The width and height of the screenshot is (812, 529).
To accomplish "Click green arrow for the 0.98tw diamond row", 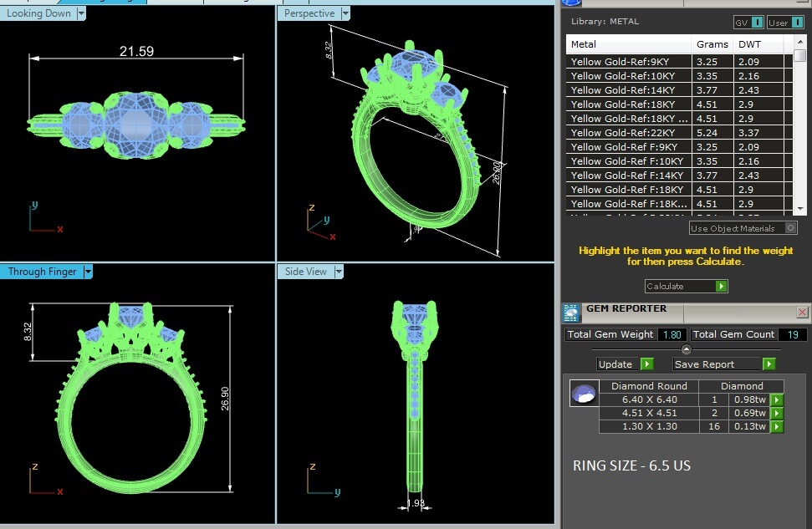I will [x=777, y=399].
